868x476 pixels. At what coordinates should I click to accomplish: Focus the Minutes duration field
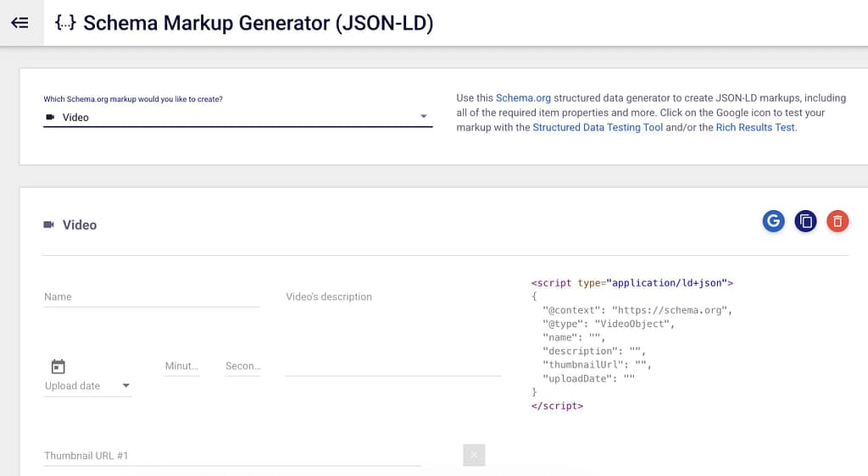pos(181,366)
